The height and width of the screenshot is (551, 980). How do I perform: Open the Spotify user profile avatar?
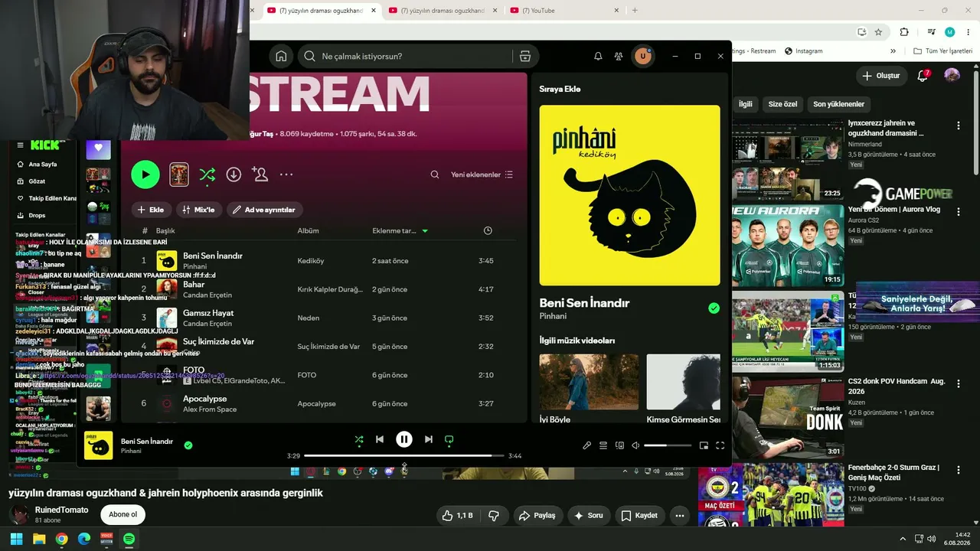[643, 56]
